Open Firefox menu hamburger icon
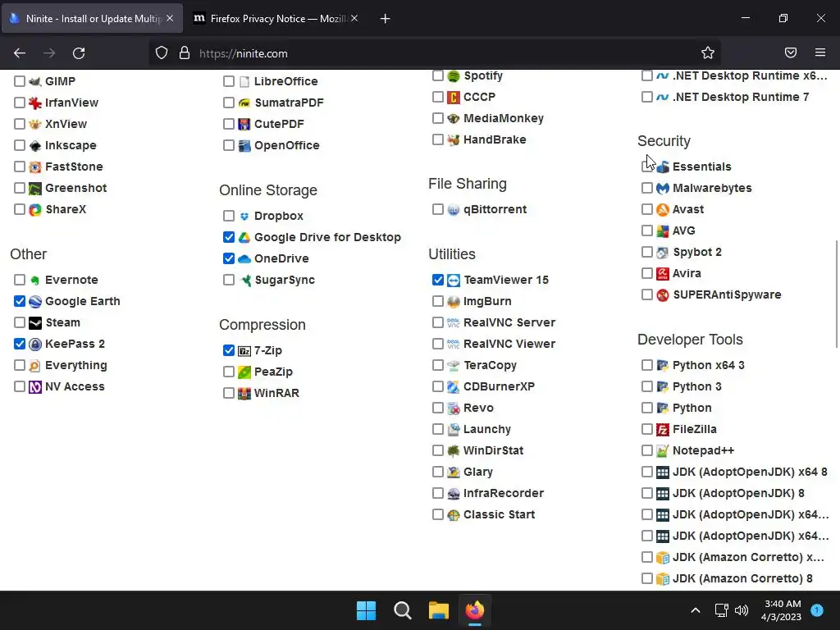The image size is (840, 630). click(820, 52)
